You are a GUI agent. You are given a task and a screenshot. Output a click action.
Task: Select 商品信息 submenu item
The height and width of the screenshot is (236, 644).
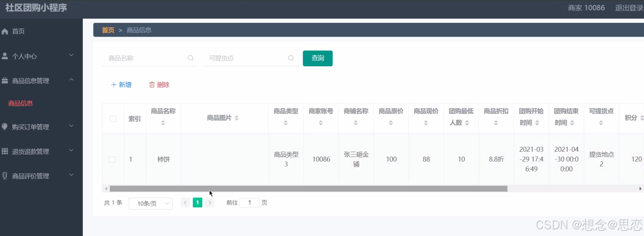pos(21,103)
